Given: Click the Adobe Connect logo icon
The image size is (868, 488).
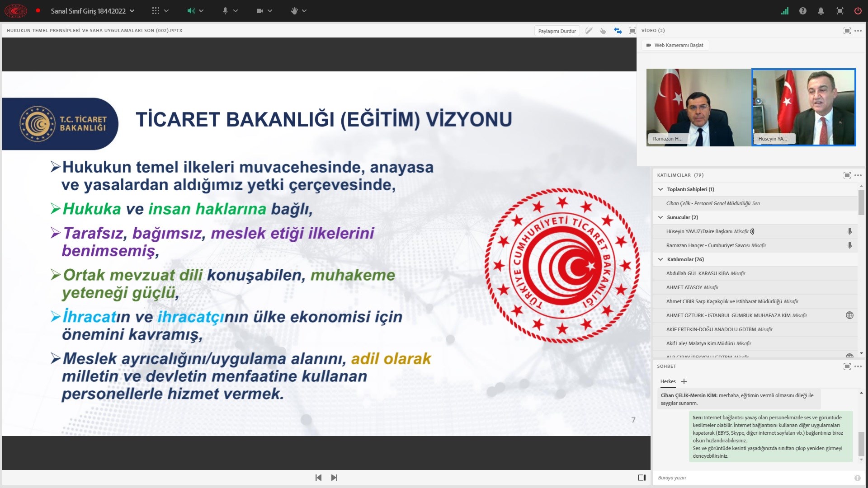Looking at the screenshot, I should 16,10.
